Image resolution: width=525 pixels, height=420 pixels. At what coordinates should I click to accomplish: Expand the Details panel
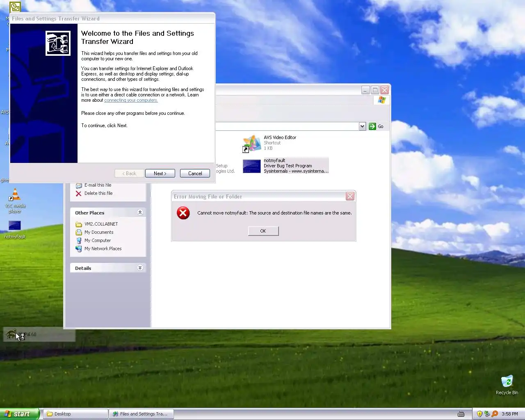(140, 268)
